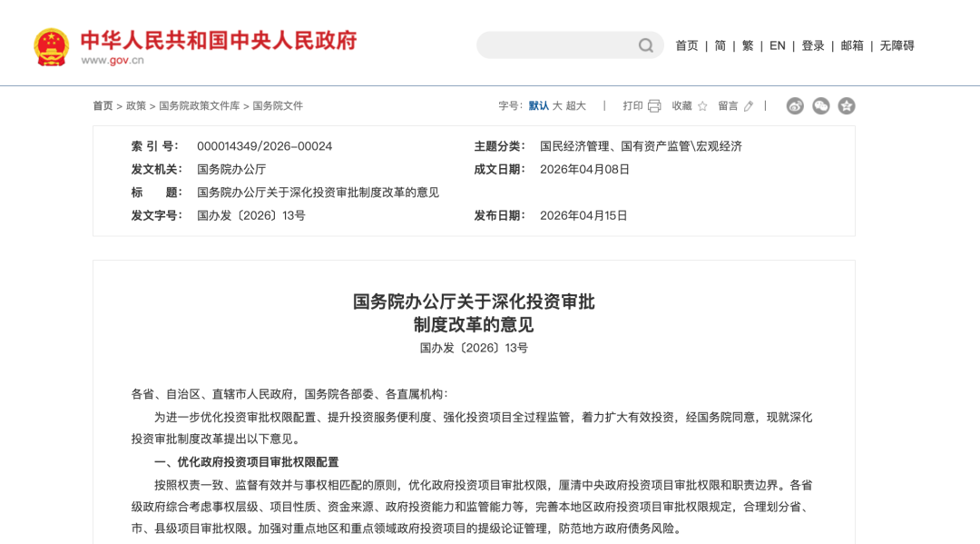
Task: Enable 无障碍 accessibility mode
Action: point(897,45)
